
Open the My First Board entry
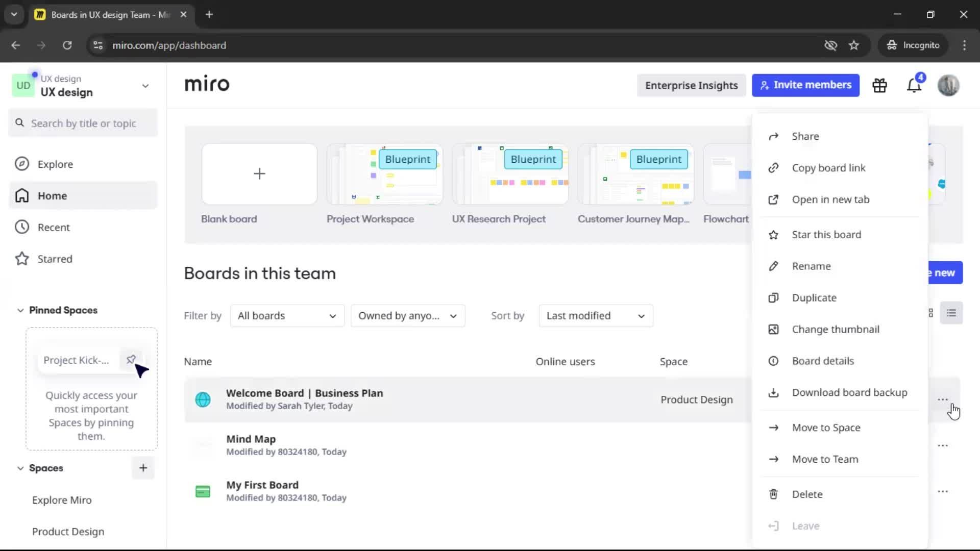coord(262,485)
